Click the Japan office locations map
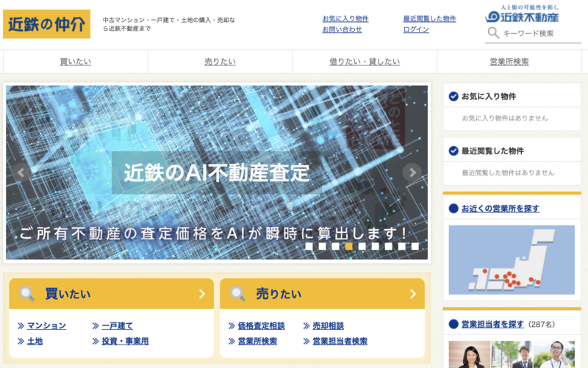 pyautogui.click(x=512, y=260)
